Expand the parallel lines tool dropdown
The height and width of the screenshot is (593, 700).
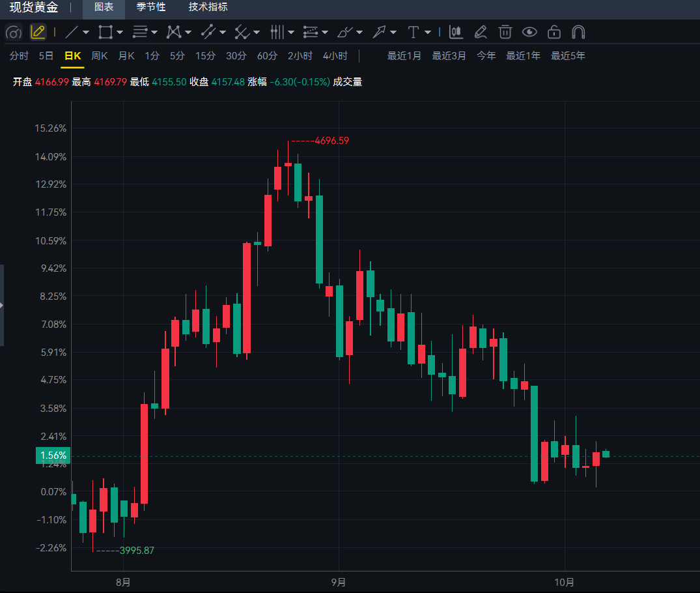click(x=154, y=32)
